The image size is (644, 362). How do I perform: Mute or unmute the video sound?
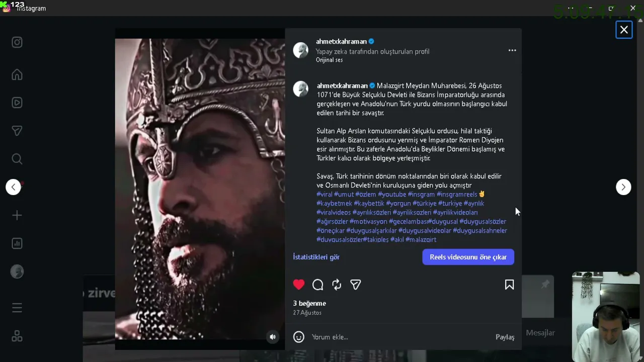tap(273, 337)
